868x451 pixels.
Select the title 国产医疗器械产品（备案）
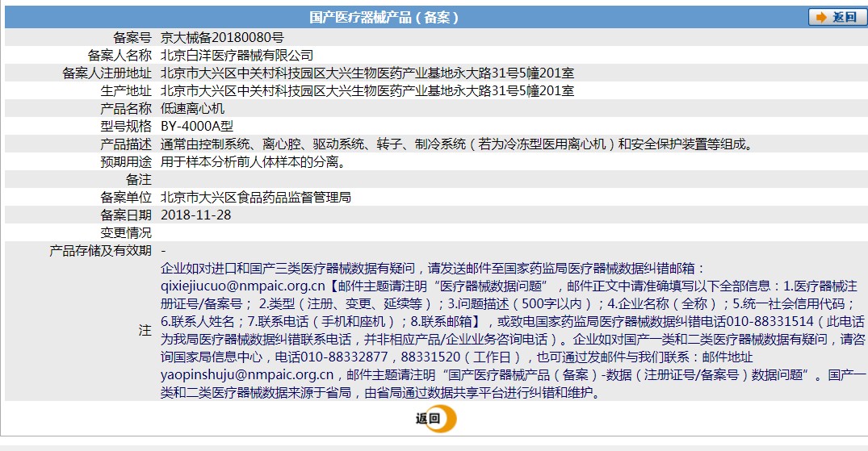(x=384, y=17)
